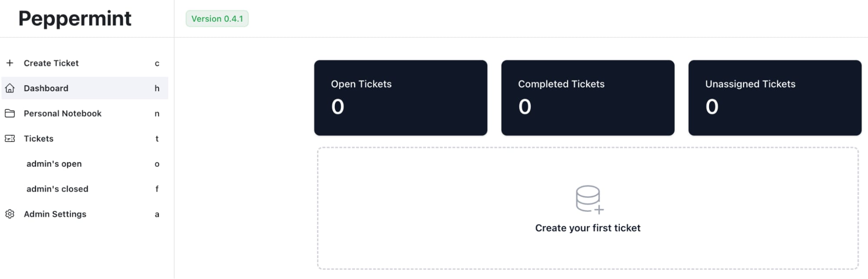Select the Unassigned Tickets card
The width and height of the screenshot is (868, 279).
click(x=774, y=97)
